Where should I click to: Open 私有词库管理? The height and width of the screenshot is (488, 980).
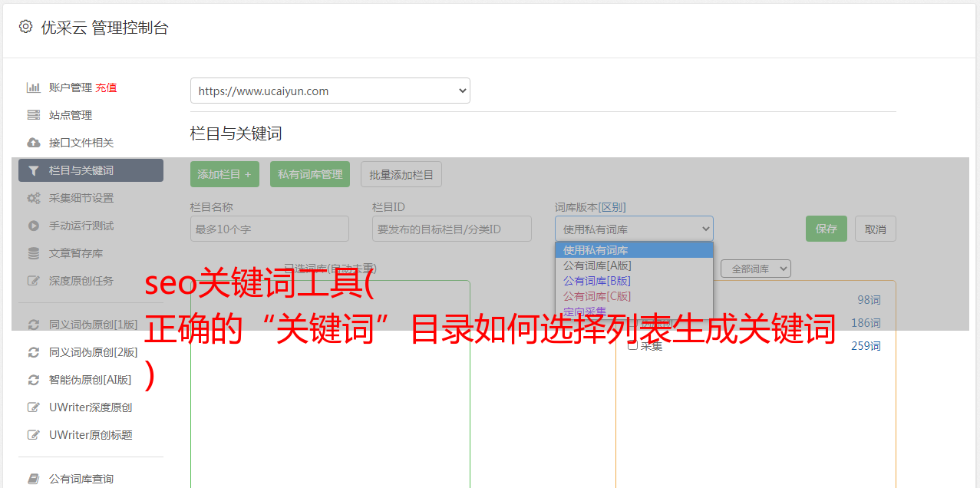point(310,174)
